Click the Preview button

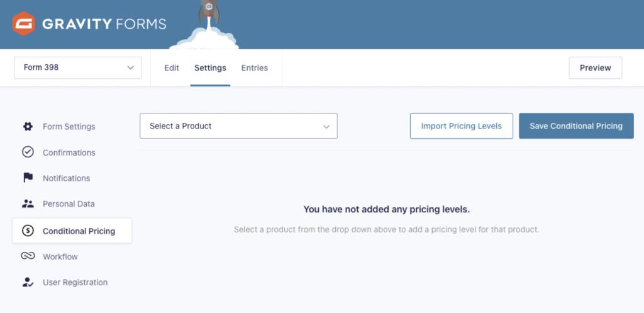596,68
